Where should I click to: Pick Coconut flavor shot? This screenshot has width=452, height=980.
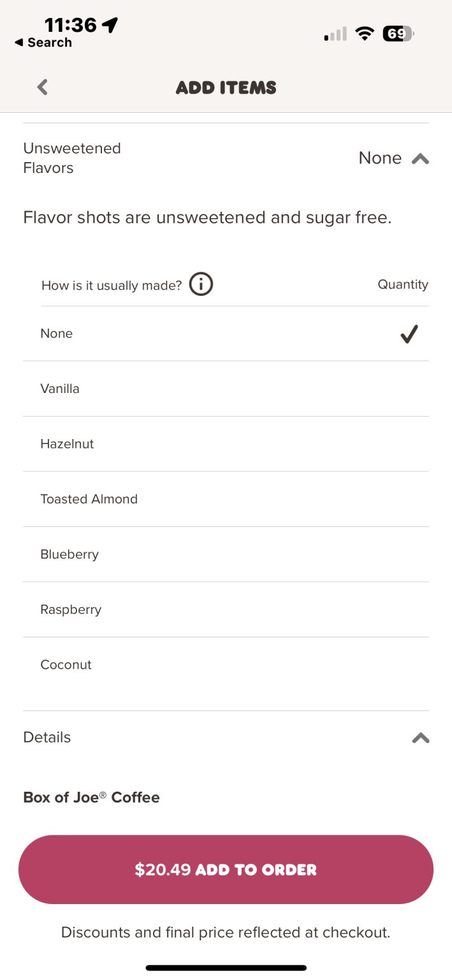66,665
